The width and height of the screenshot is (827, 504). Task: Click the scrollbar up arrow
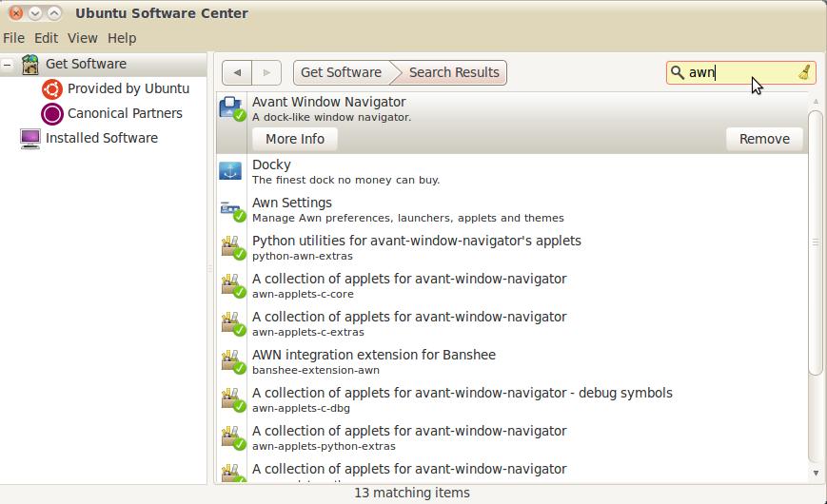point(816,101)
